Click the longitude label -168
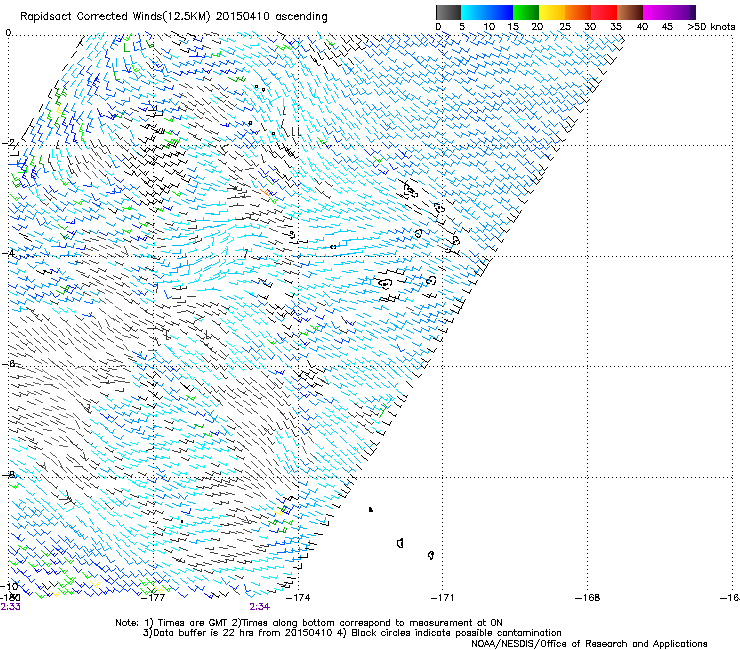740x650 pixels. click(x=588, y=598)
